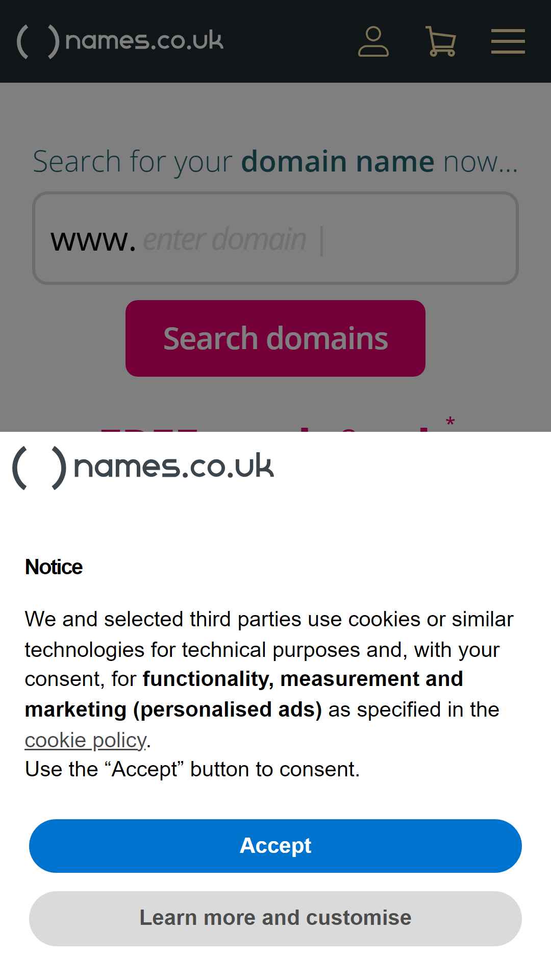Click the 'Use the Accept button to consent' sentence
This screenshot has height=980, width=551.
click(x=192, y=769)
